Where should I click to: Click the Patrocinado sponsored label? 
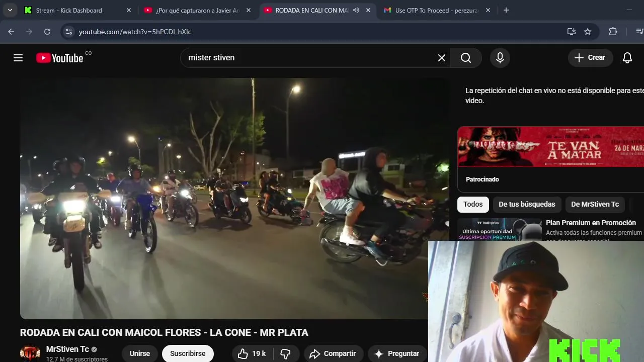(482, 179)
